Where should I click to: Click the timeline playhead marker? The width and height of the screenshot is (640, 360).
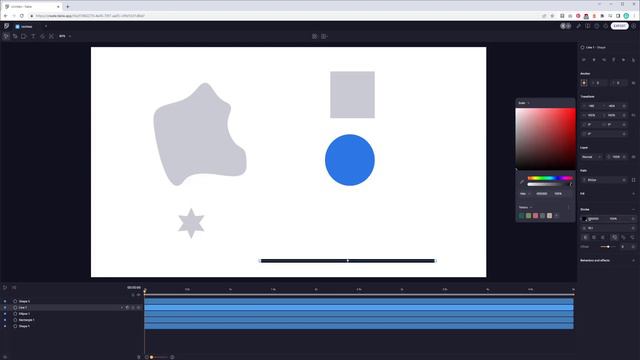[144, 291]
